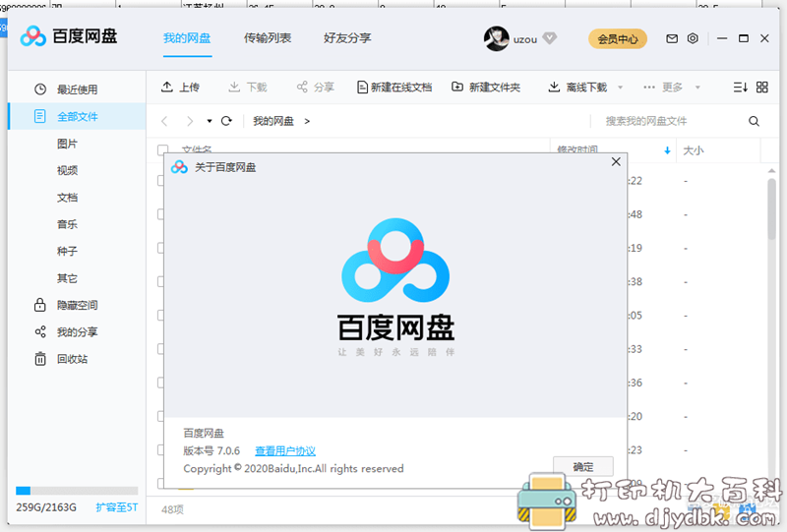Click the recent clock icon

(x=40, y=89)
